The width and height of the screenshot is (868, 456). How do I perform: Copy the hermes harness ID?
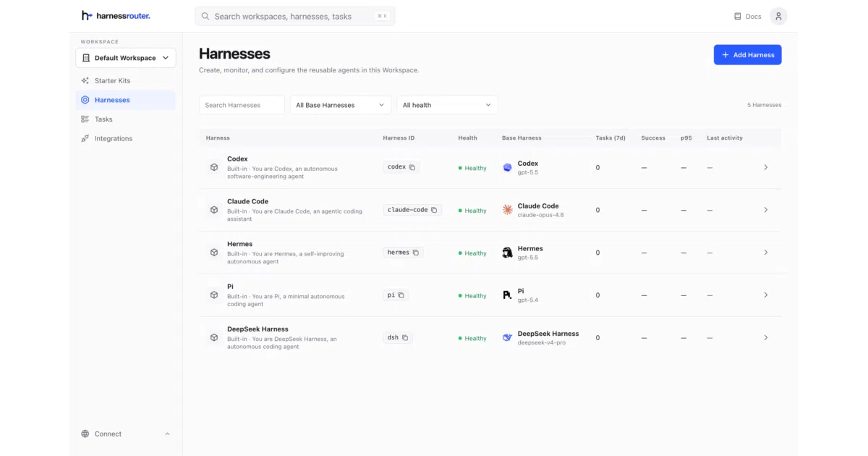[416, 253]
